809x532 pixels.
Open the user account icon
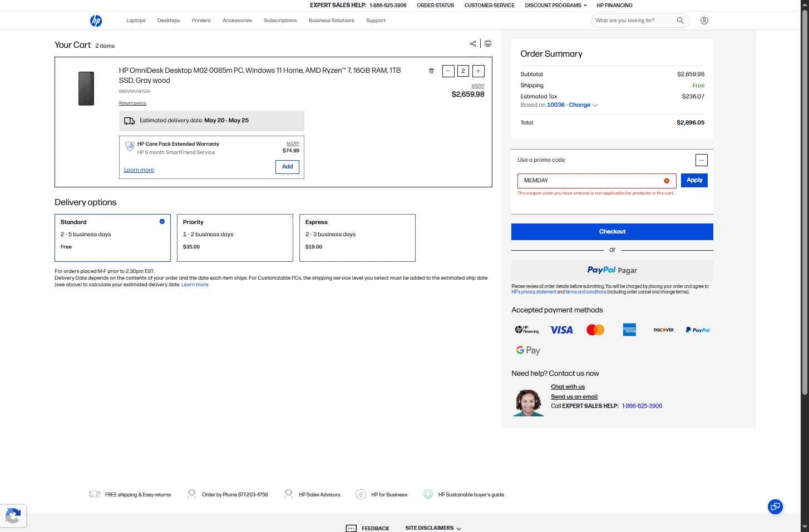point(704,21)
